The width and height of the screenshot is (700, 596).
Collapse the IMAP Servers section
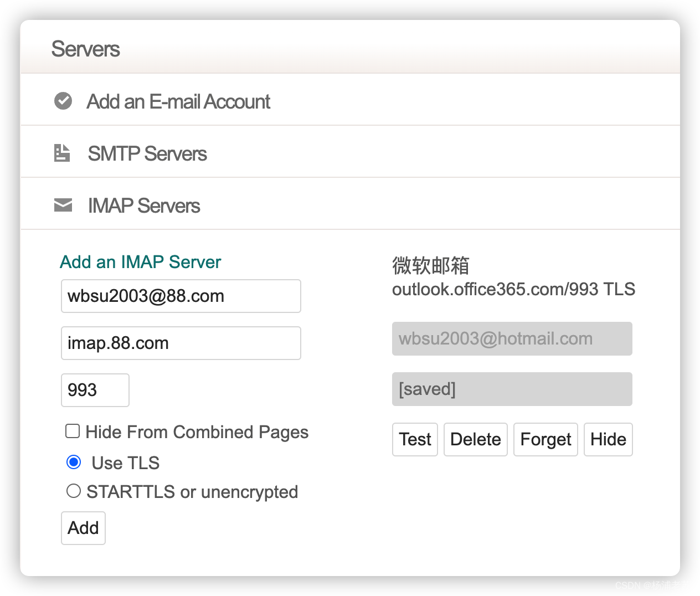pyautogui.click(x=144, y=205)
